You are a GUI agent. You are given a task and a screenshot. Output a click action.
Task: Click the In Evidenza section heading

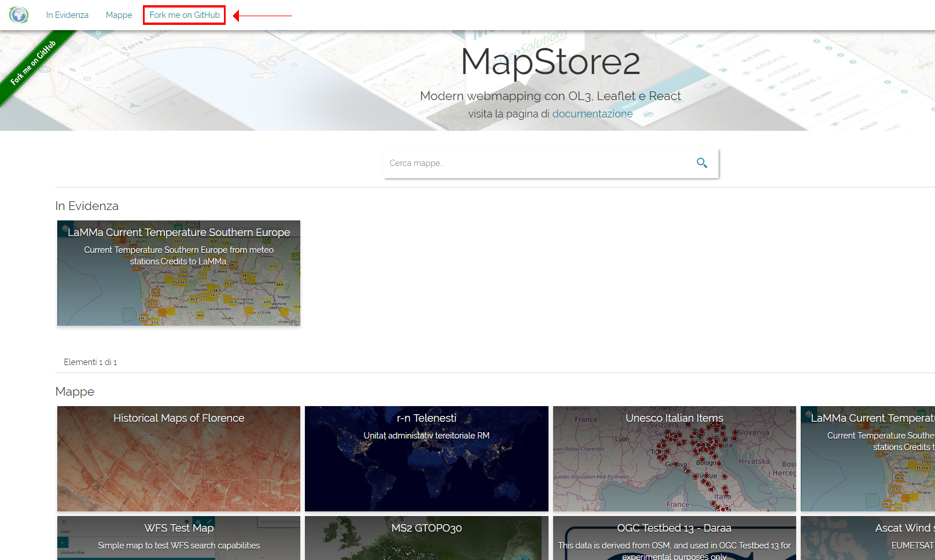pyautogui.click(x=87, y=206)
